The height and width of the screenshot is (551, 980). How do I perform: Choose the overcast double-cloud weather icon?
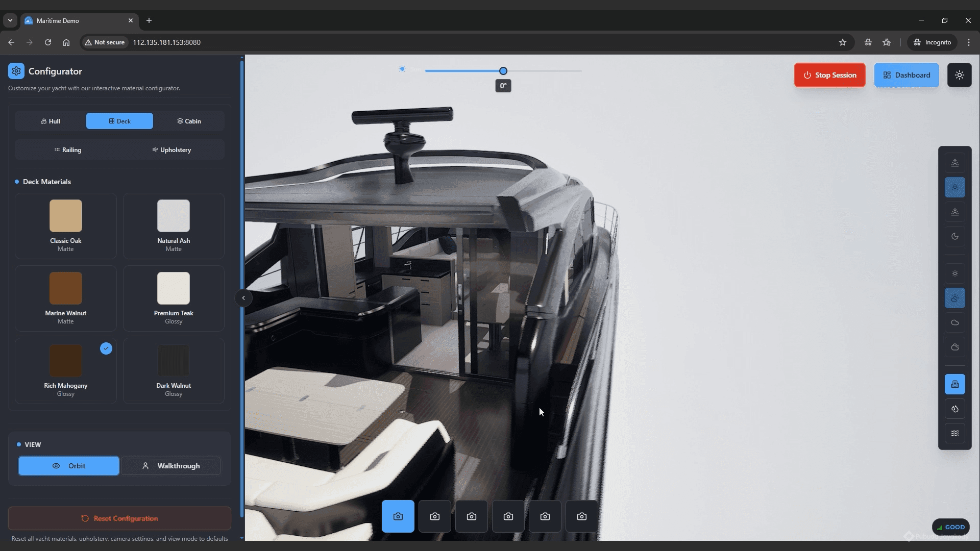(954, 347)
